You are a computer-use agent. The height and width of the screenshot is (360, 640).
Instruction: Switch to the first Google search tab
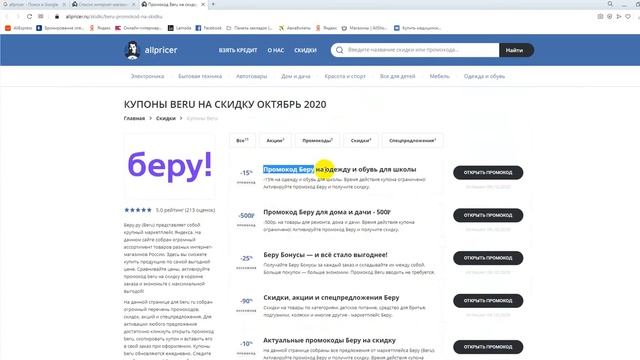(34, 4)
